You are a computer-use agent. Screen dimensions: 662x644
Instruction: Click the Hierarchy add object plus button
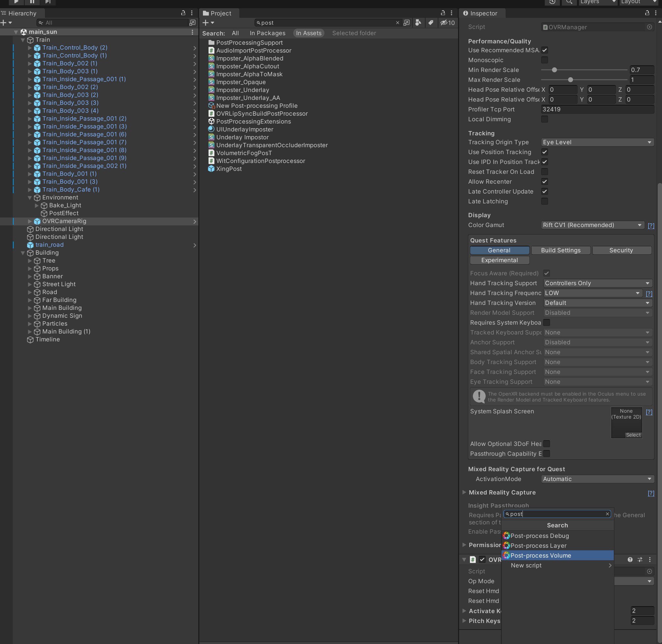click(x=4, y=23)
